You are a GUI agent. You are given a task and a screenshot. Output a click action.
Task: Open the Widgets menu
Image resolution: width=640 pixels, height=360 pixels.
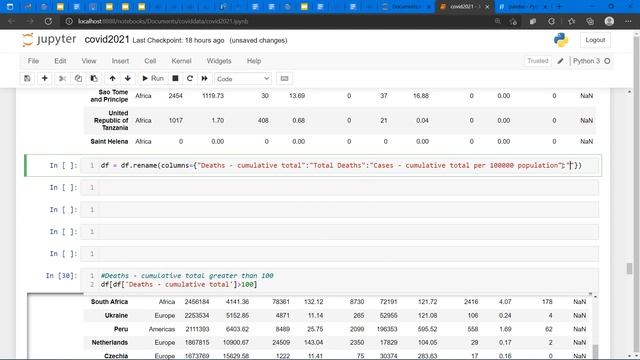219,61
